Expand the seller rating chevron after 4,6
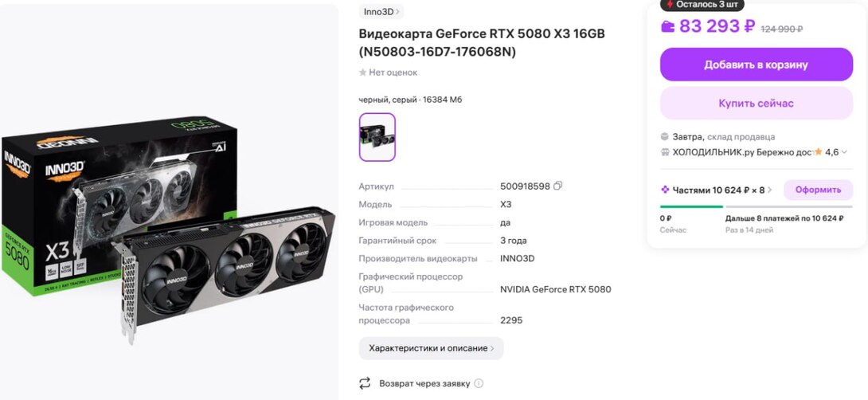 844,152
